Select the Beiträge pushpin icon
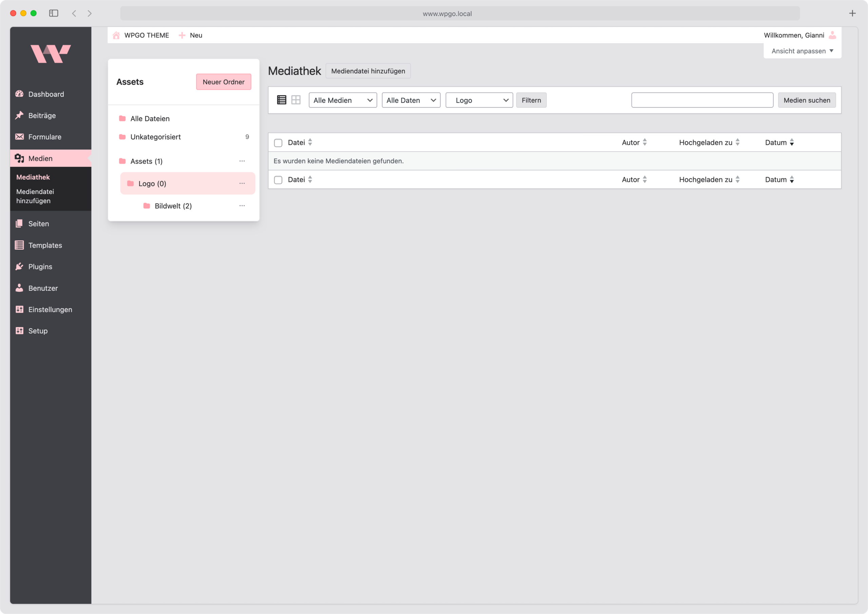Screen dimensions: 868x614 [20, 115]
